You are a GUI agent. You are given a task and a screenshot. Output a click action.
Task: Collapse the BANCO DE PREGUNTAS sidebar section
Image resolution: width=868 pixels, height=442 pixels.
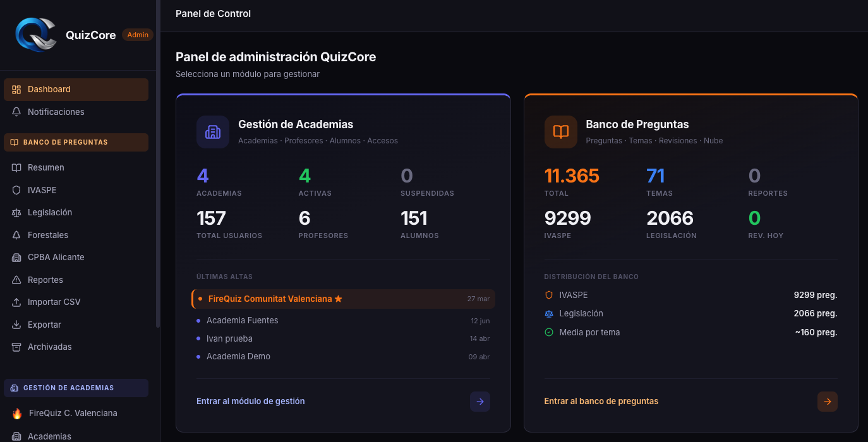[76, 142]
